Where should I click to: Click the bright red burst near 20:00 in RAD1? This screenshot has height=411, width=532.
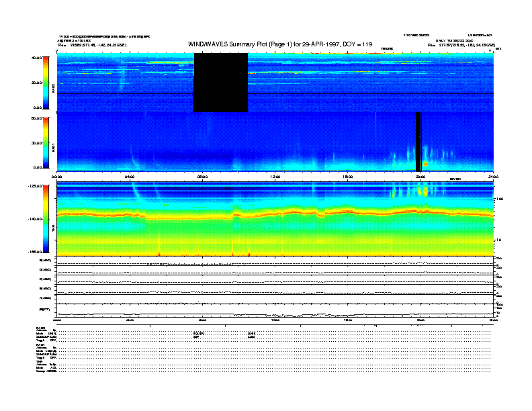pyautogui.click(x=425, y=164)
